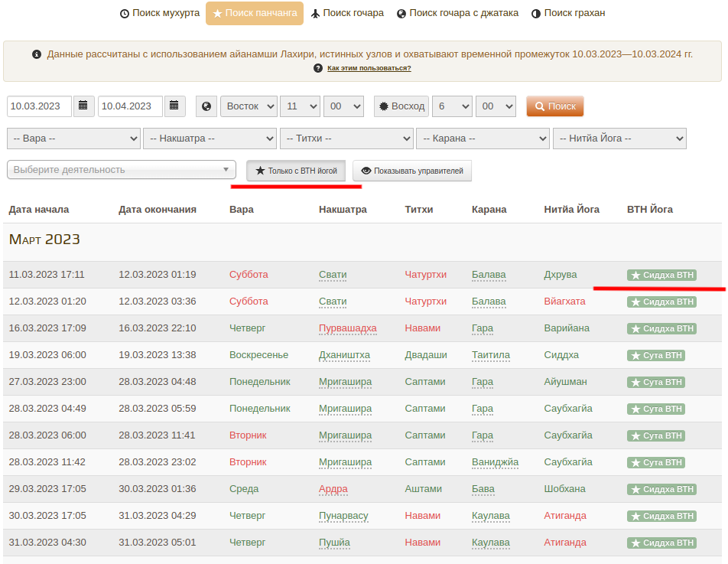Click 'Айушман' nitya yoga cell
The image size is (728, 564).
pyautogui.click(x=566, y=382)
